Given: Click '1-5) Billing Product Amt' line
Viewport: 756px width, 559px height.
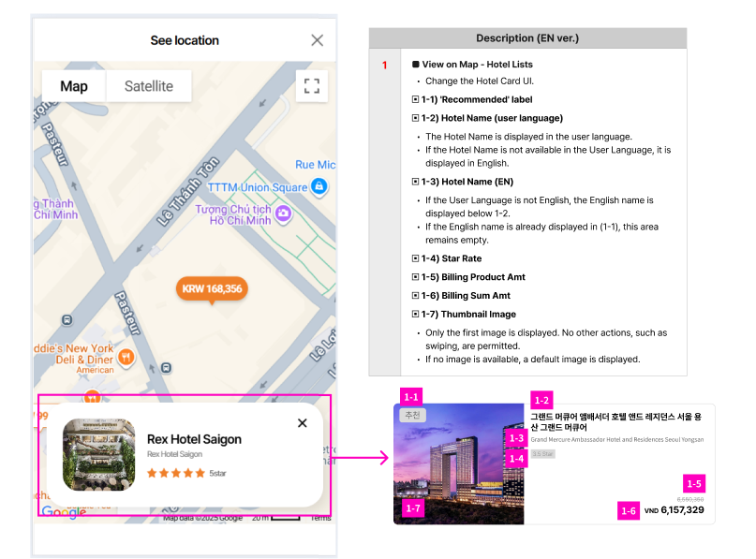Looking at the screenshot, I should coord(468,277).
